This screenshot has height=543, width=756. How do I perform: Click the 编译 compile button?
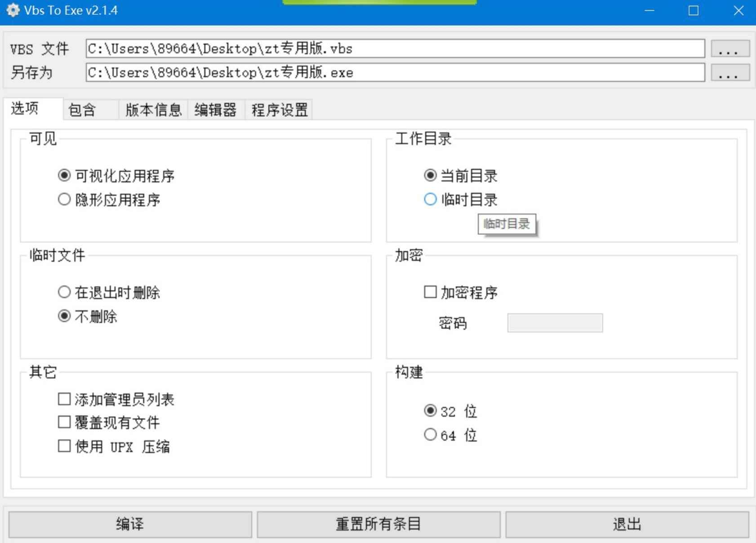[130, 524]
